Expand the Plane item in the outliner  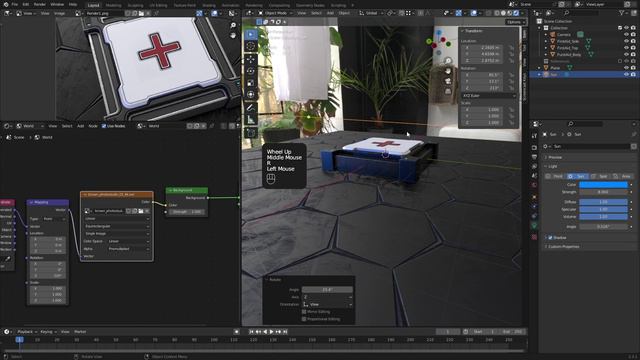coord(540,68)
